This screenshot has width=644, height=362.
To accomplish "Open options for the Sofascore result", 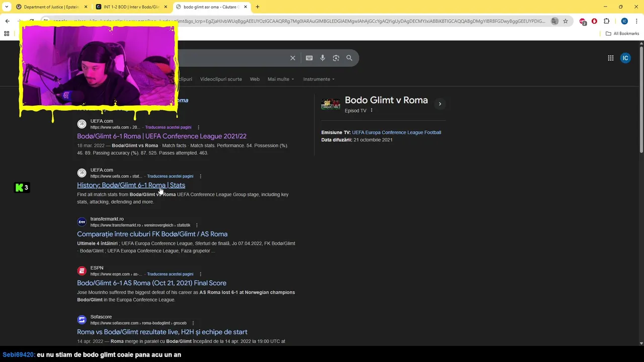I will point(193,323).
